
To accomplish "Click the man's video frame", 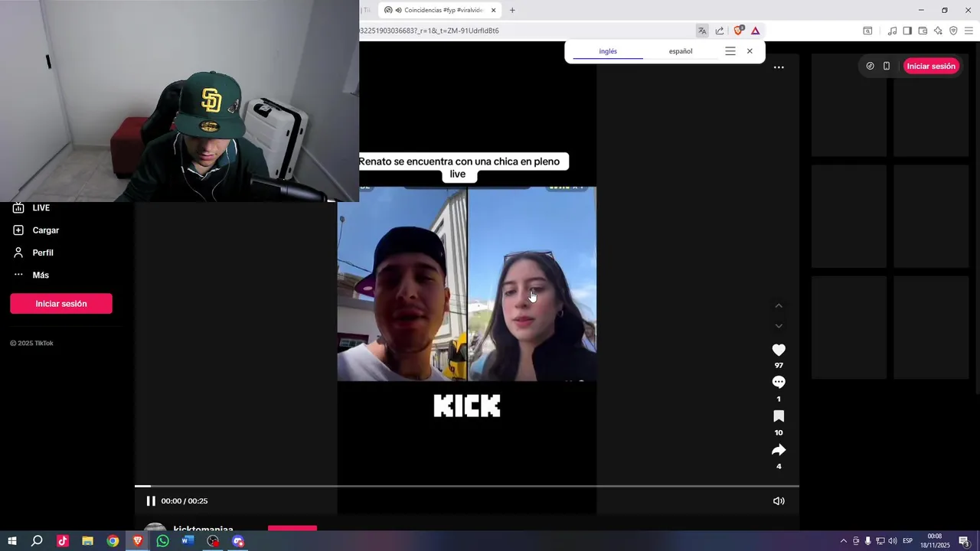I will click(x=402, y=284).
